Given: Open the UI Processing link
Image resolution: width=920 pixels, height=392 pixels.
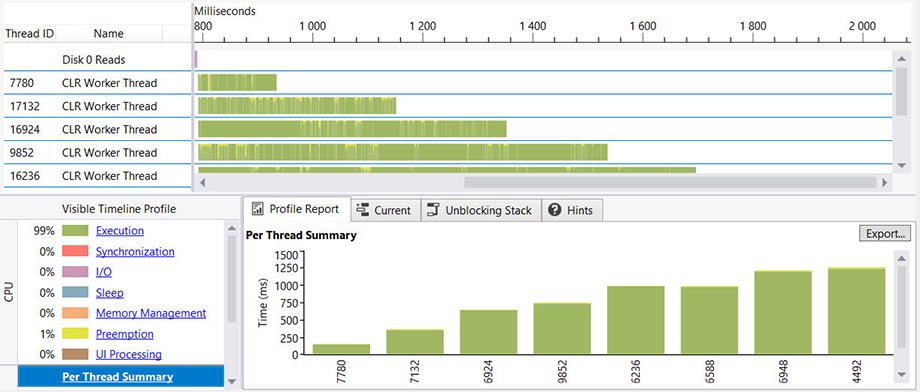Looking at the screenshot, I should click(128, 354).
